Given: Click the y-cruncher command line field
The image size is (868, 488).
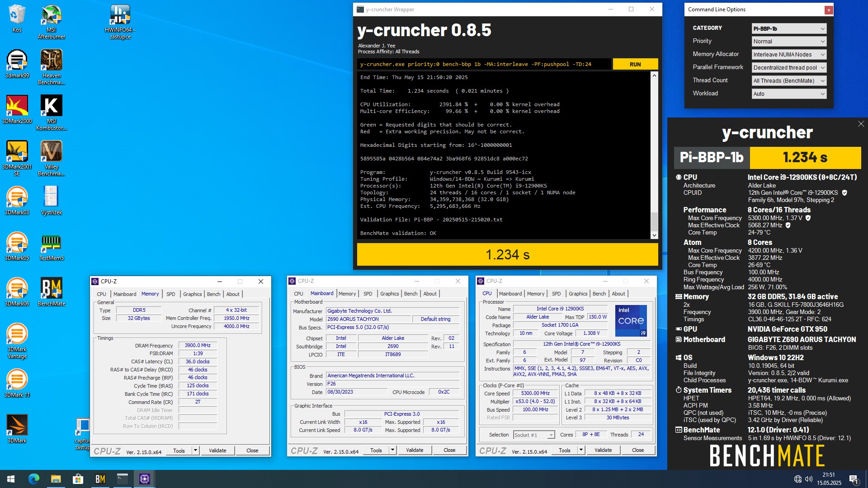Looking at the screenshot, I should click(x=484, y=64).
